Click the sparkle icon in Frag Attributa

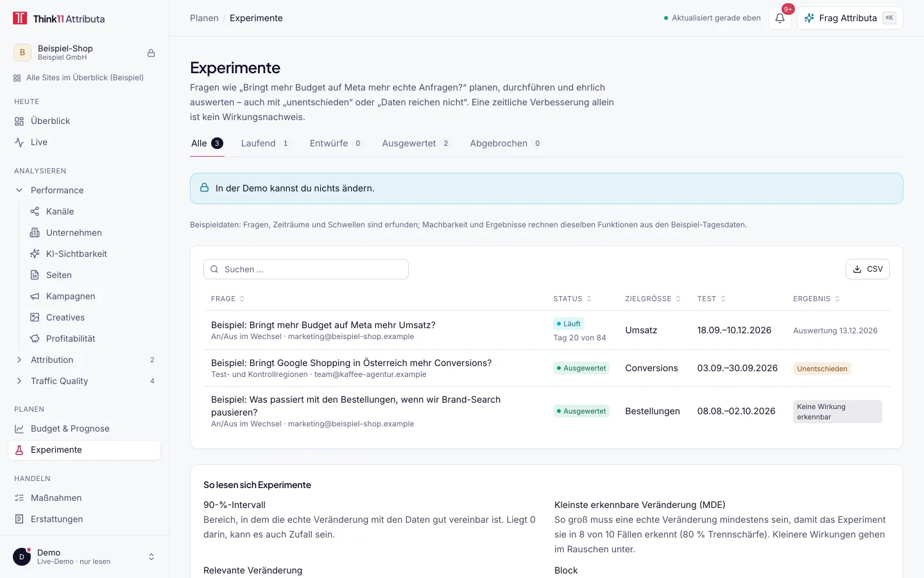[809, 18]
